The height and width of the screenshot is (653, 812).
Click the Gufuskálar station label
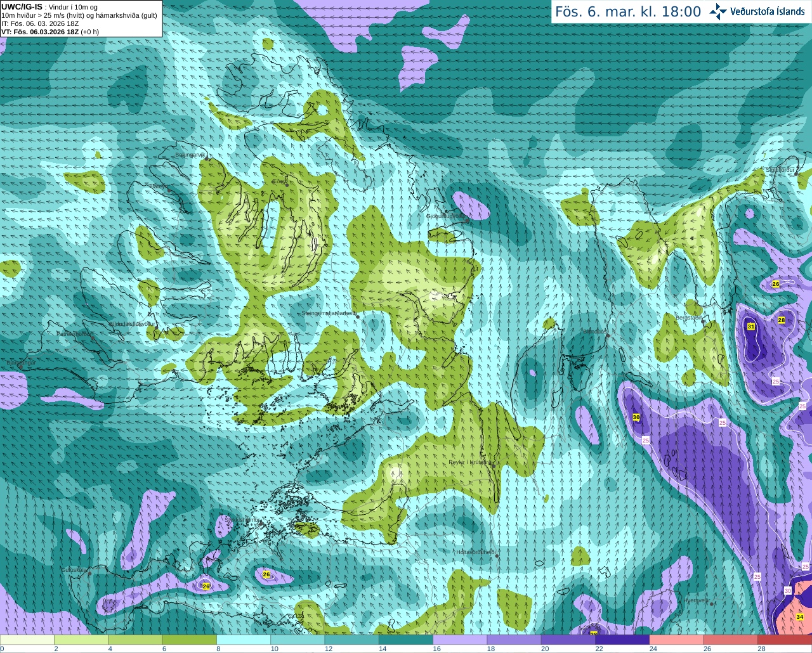coord(74,570)
